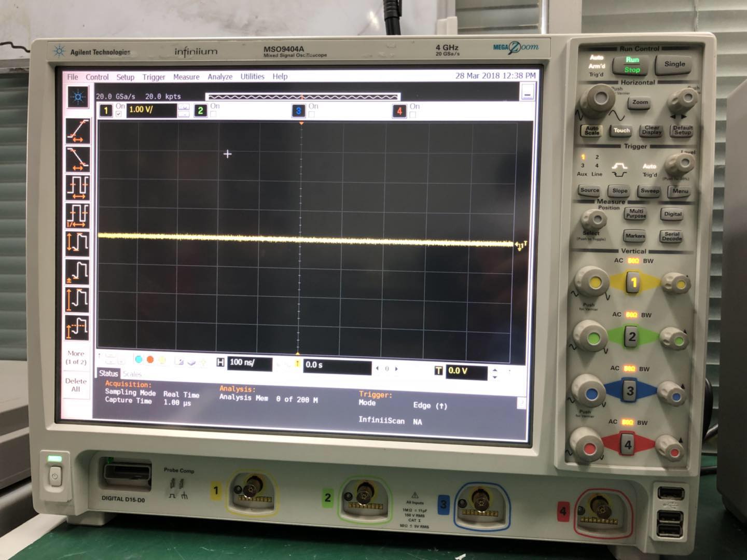The image size is (747, 560).
Task: Click the 100 ns/ timebase field
Action: point(250,363)
